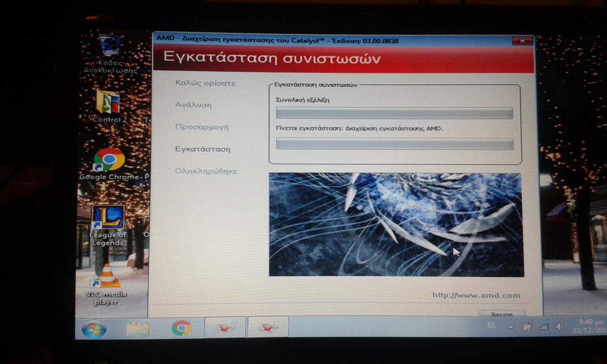Select the Εγκατάσταση step
Image resolution: width=607 pixels, height=364 pixels.
(202, 149)
